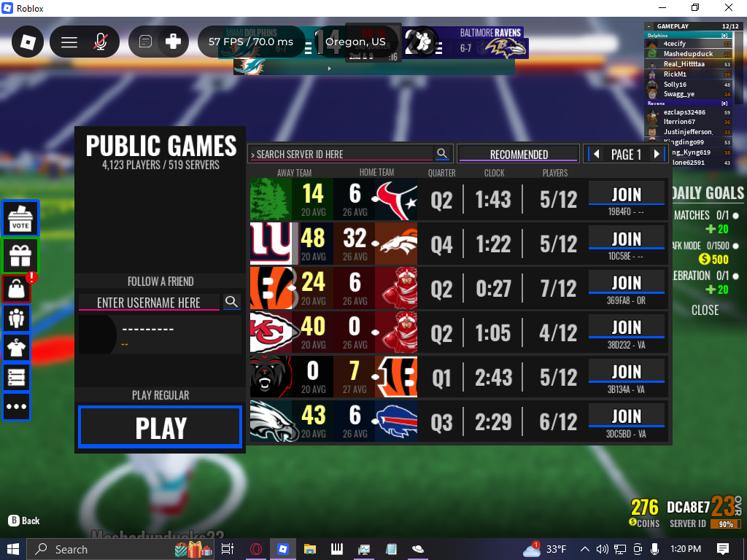
Task: Select player RickM1 in the list
Action: pos(689,74)
